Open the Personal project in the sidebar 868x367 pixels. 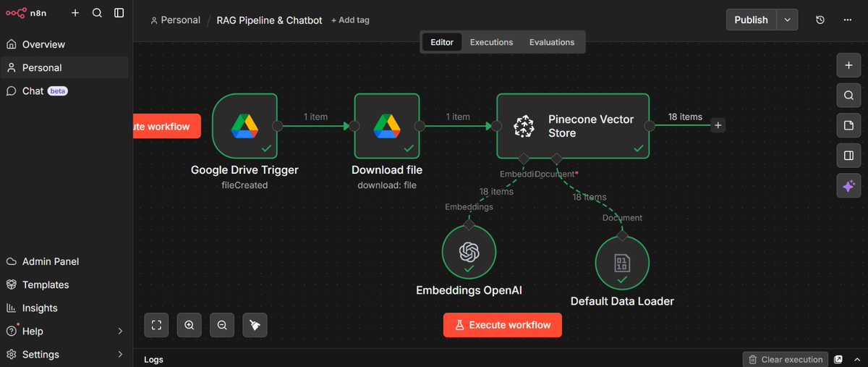tap(66, 67)
